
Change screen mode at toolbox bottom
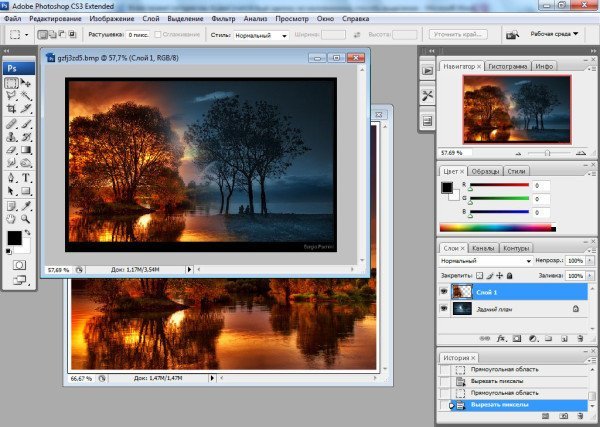pyautogui.click(x=19, y=280)
